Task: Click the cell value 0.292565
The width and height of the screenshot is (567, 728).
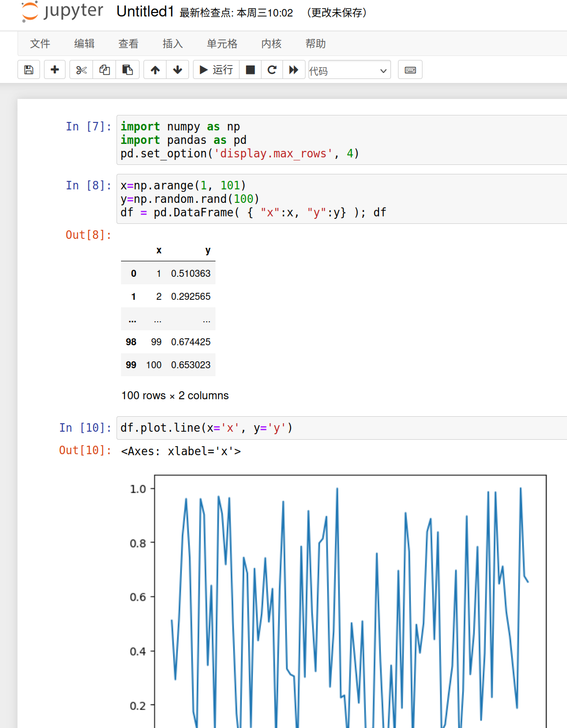Action: click(190, 296)
